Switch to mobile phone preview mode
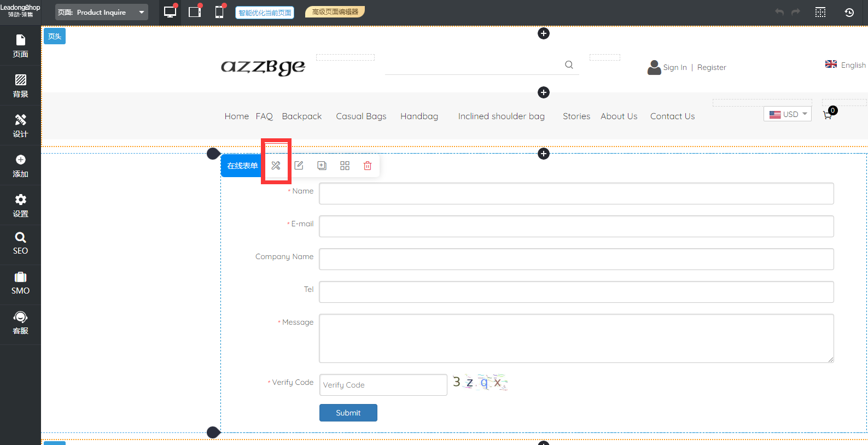Screen dimensions: 868x445 click(x=219, y=12)
